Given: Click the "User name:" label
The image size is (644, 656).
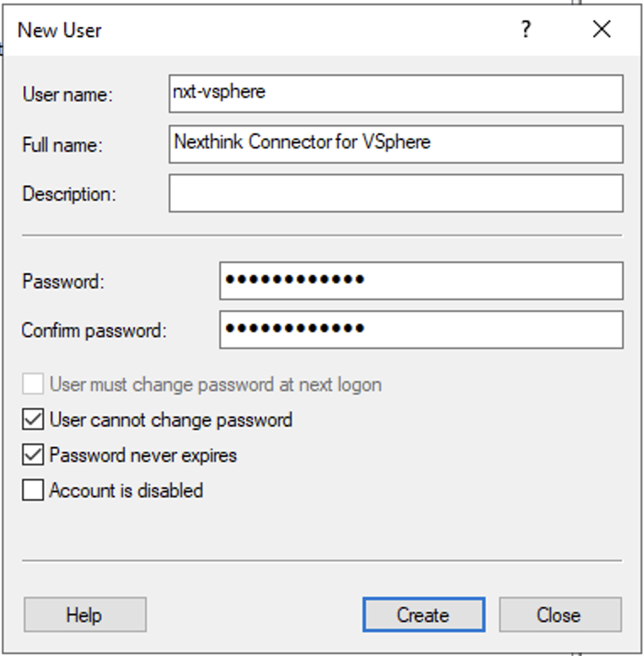Looking at the screenshot, I should pos(67,94).
